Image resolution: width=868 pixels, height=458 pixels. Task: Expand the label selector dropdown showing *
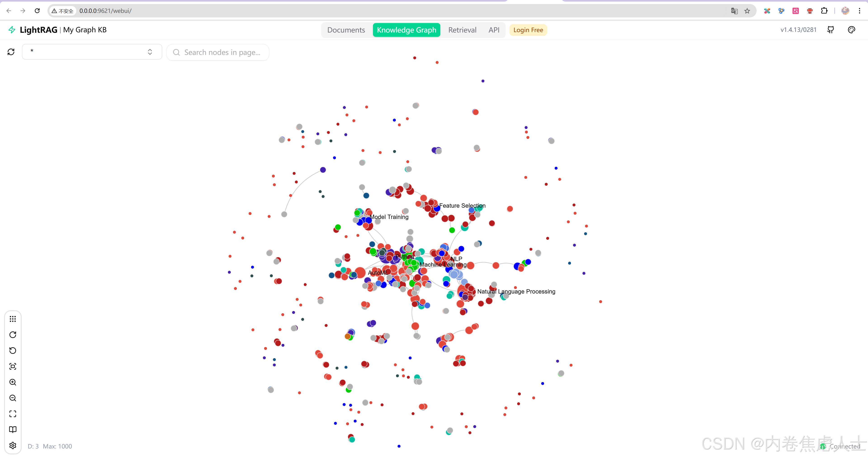coord(88,52)
